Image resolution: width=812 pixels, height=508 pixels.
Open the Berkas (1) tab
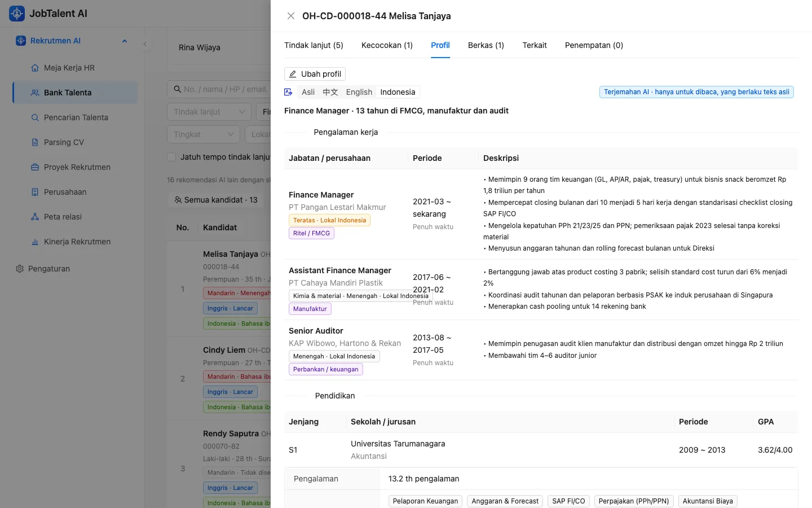click(x=486, y=45)
